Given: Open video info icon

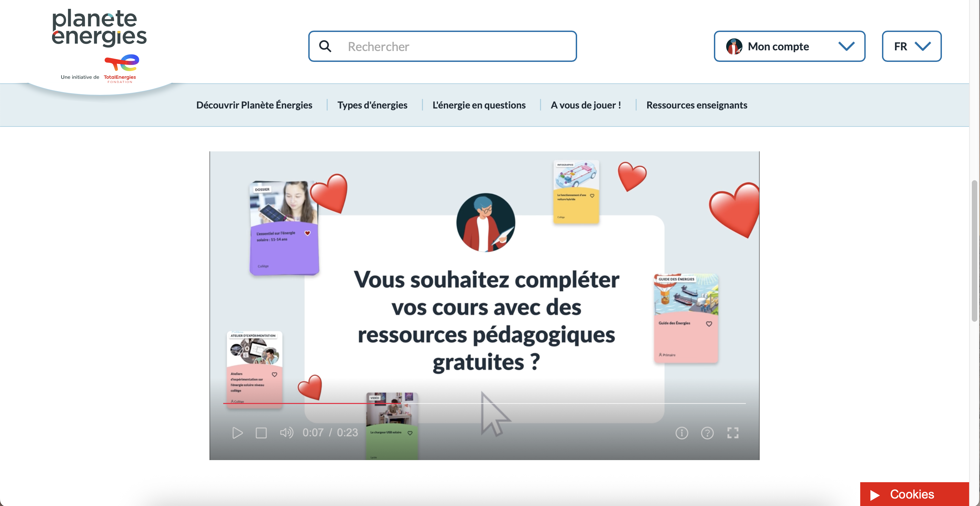Looking at the screenshot, I should 681,433.
